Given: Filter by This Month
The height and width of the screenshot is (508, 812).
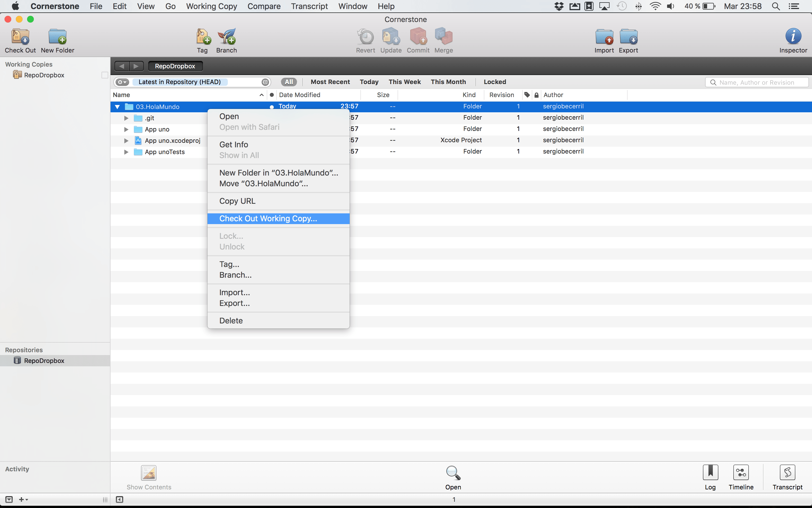Looking at the screenshot, I should (x=448, y=82).
